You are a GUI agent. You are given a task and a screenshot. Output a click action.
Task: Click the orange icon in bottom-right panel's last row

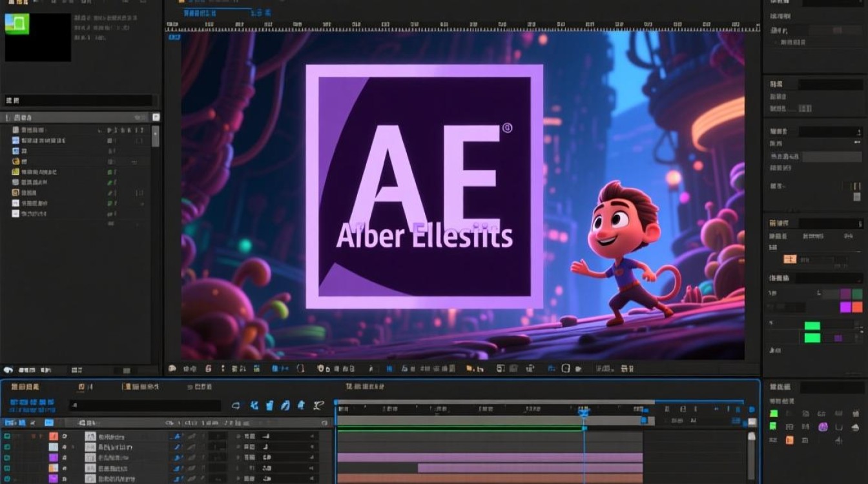coord(789,440)
